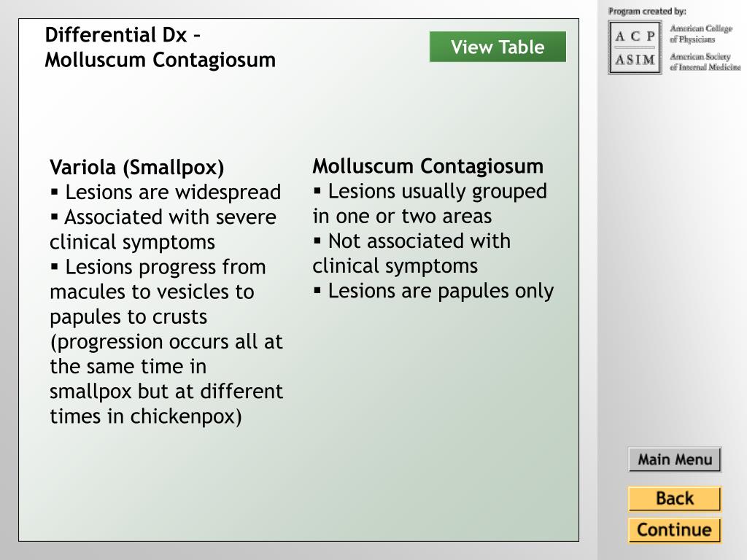
Task: Click the 'Program created by:' label
Action: pyautogui.click(x=647, y=12)
